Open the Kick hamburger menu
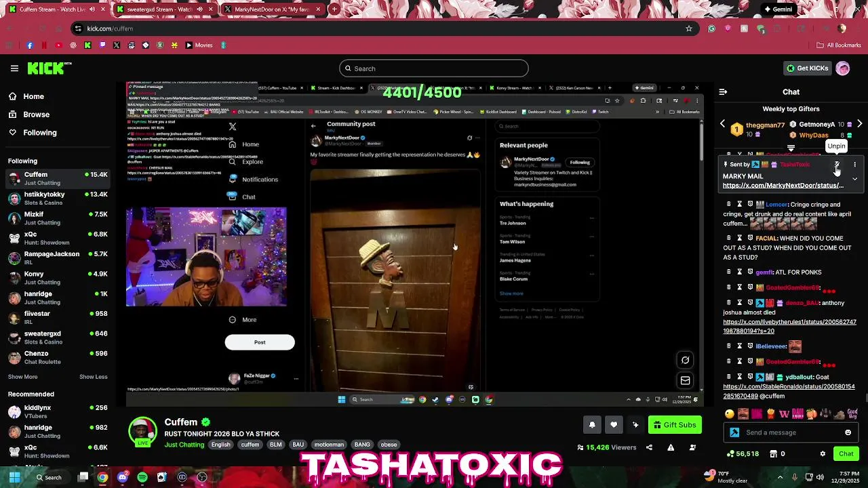The width and height of the screenshot is (868, 488). pyautogui.click(x=14, y=68)
